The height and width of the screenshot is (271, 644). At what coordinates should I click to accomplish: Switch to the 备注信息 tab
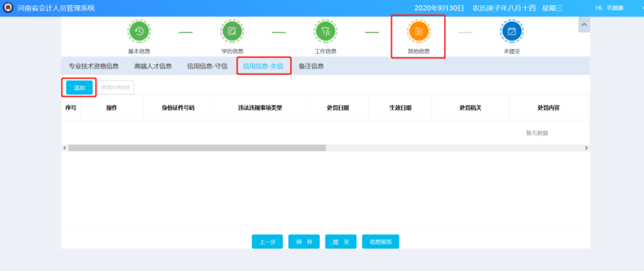click(x=311, y=66)
